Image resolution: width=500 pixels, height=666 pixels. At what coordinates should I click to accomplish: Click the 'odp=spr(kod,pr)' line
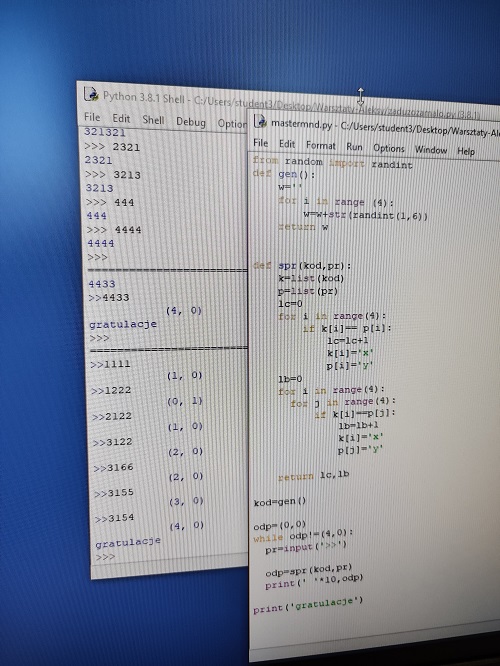point(309,571)
